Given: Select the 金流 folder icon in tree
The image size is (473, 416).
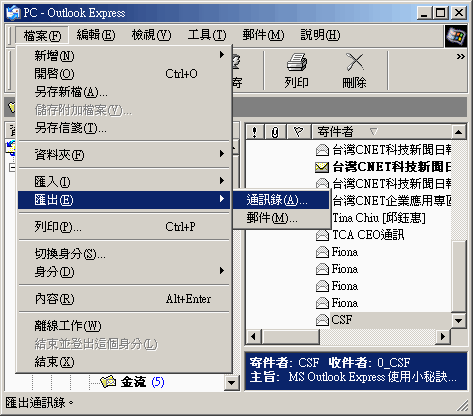Looking at the screenshot, I should pos(108,381).
